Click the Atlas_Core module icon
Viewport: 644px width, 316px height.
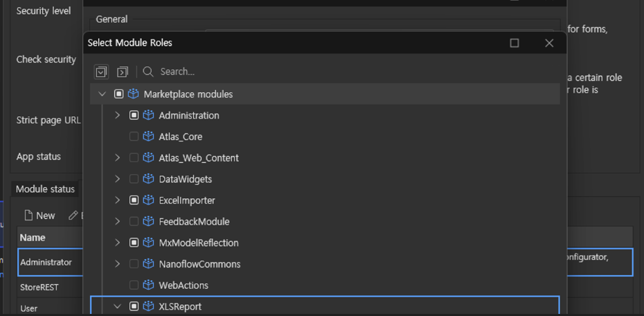coord(148,137)
